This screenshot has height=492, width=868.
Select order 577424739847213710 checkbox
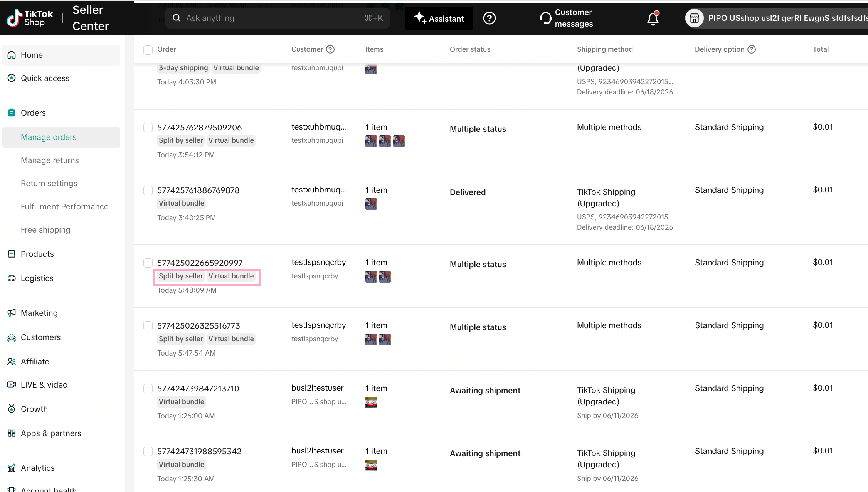coord(148,389)
